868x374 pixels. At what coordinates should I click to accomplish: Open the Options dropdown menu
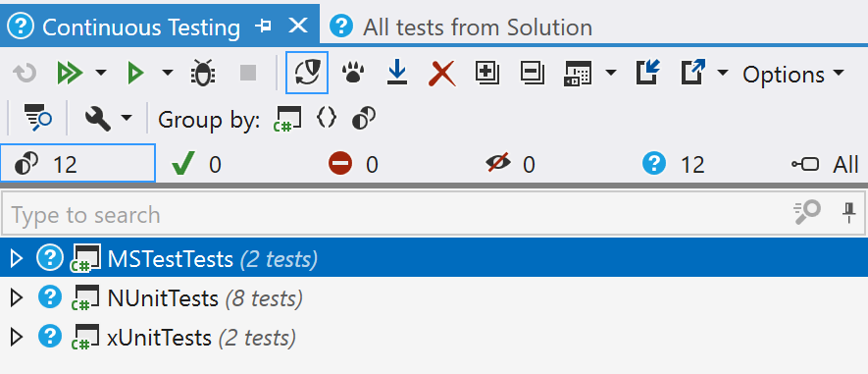(x=793, y=74)
